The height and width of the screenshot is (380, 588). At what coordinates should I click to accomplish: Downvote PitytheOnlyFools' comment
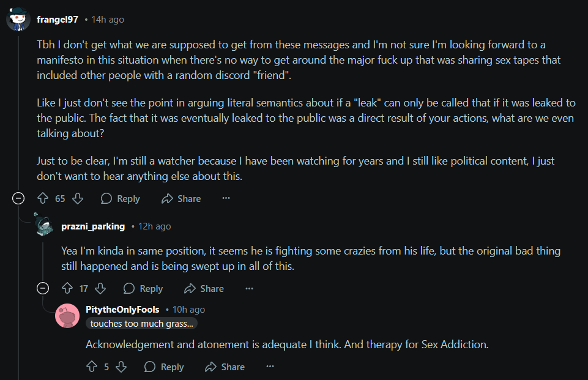tap(121, 367)
